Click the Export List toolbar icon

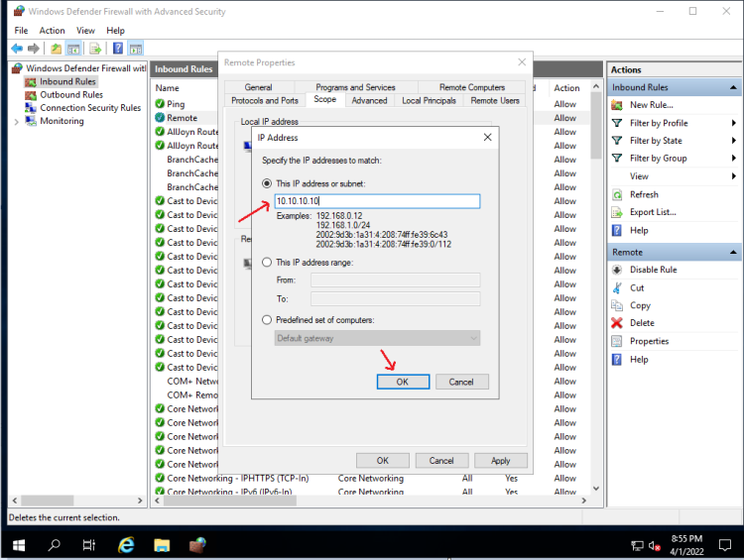[95, 49]
